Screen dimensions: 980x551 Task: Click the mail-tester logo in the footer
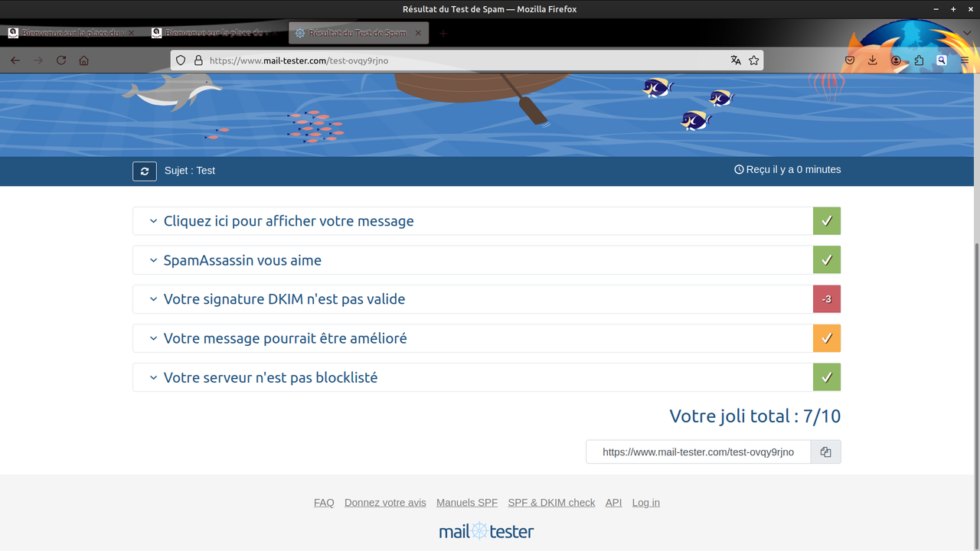click(486, 531)
